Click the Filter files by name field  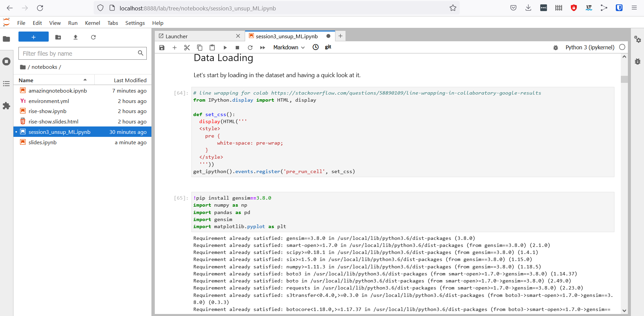coord(83,53)
